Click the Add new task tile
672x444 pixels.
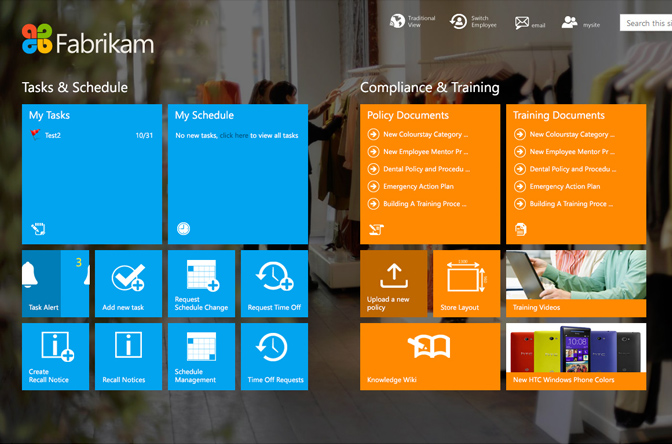128,283
